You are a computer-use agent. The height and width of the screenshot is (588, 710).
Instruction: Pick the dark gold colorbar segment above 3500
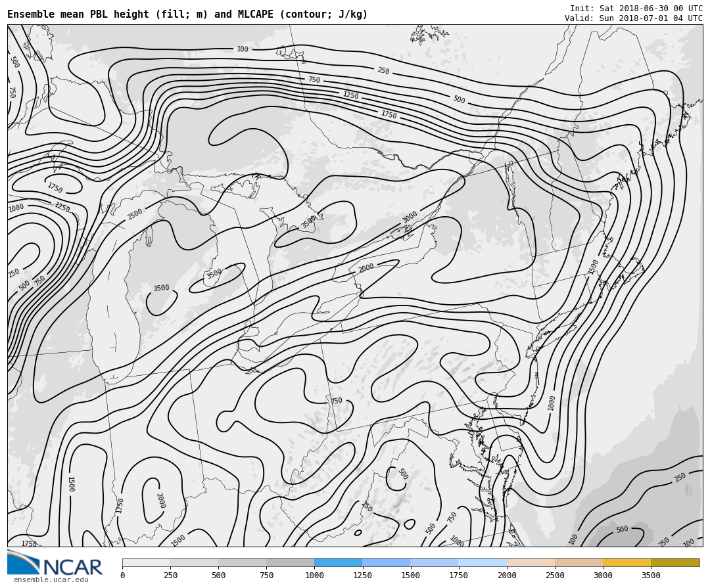(x=675, y=562)
